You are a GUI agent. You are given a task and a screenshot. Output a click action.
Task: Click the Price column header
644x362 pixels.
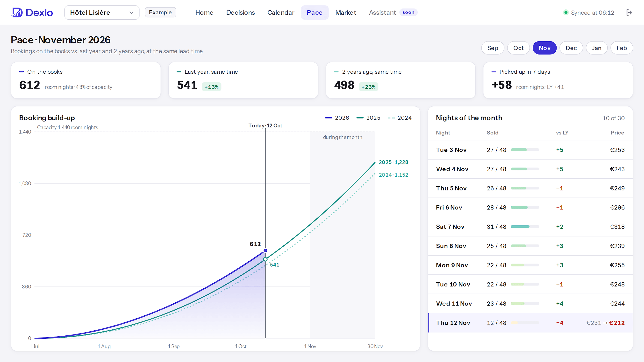pos(617,133)
